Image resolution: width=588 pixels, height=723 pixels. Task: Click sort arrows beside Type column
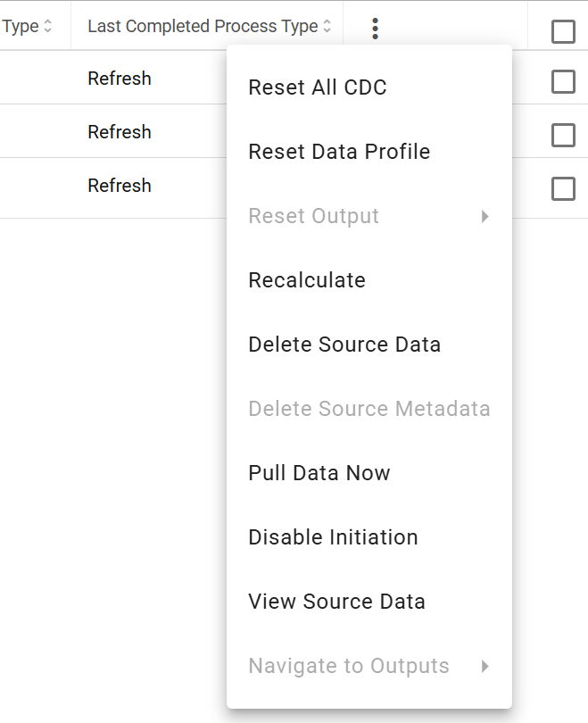[x=47, y=26]
